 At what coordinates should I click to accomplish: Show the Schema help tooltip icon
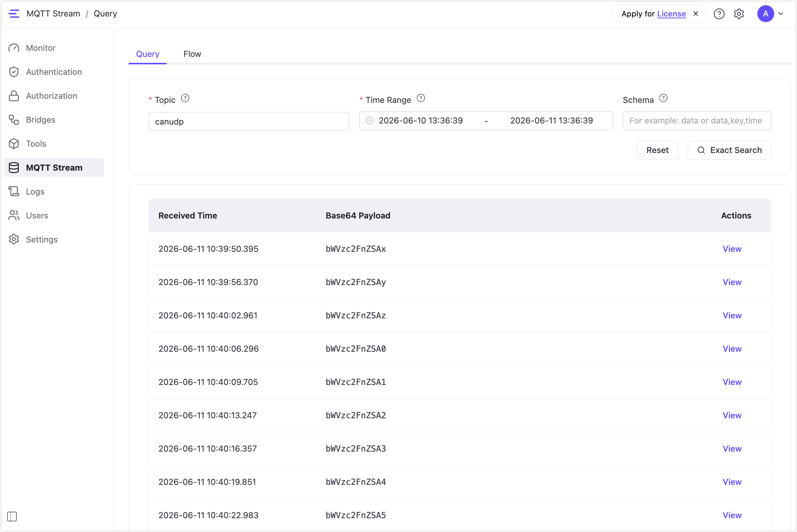(x=663, y=98)
